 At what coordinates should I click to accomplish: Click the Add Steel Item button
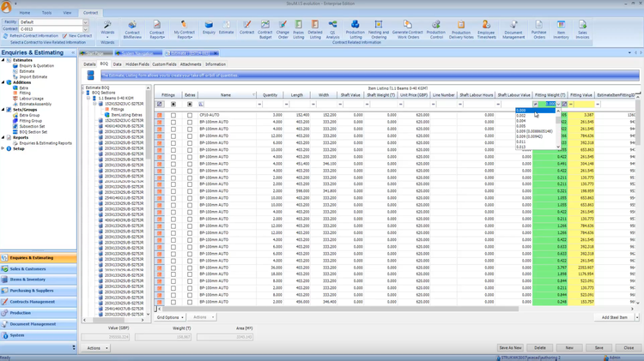pos(614,317)
